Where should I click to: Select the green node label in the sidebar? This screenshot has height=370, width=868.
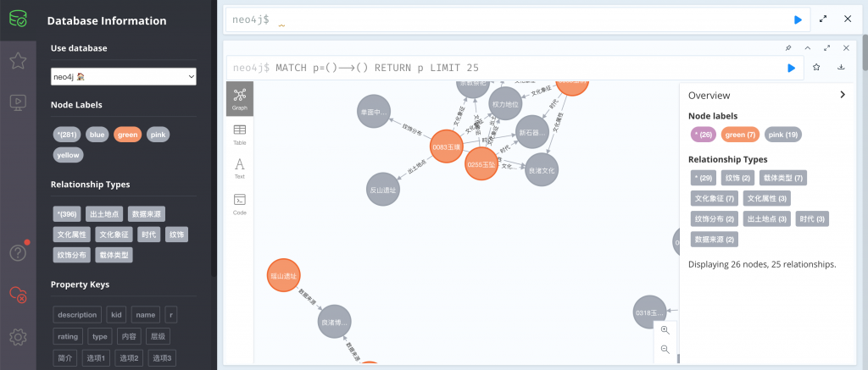pyautogui.click(x=127, y=135)
